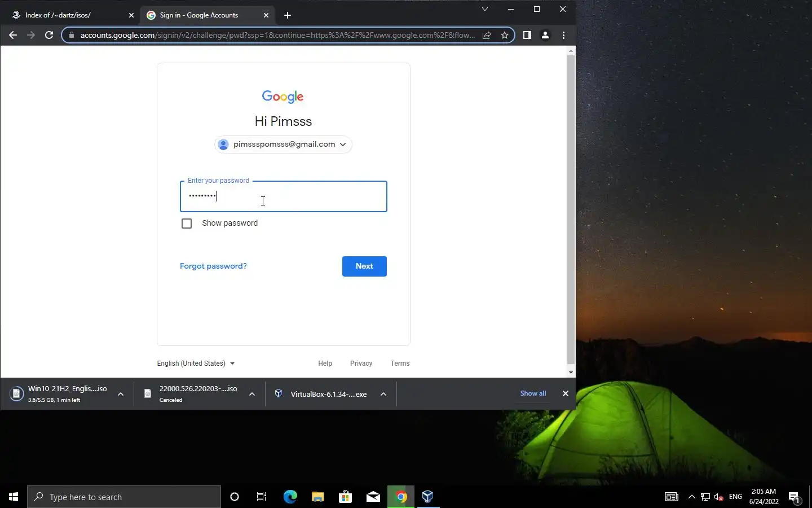Open a new tab with plus button

pos(288,15)
